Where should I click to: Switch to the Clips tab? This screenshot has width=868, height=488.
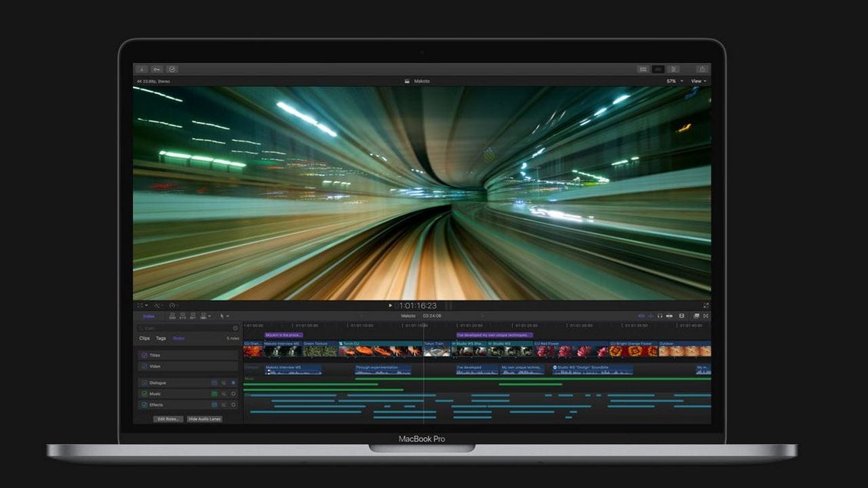point(144,338)
